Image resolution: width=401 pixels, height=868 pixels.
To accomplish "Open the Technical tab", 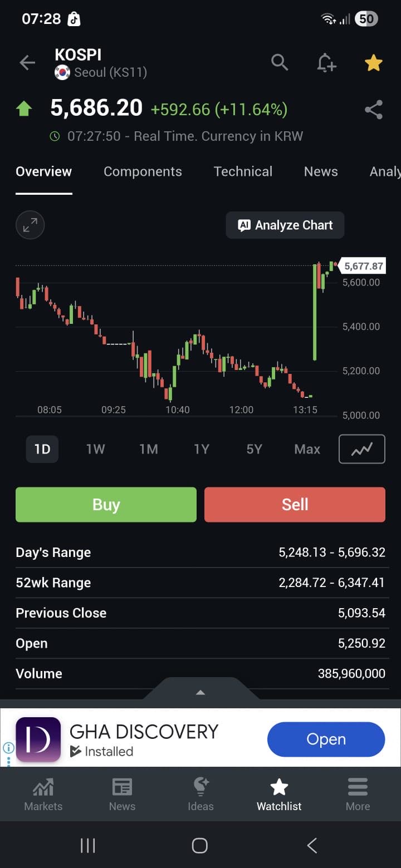I will pyautogui.click(x=243, y=171).
